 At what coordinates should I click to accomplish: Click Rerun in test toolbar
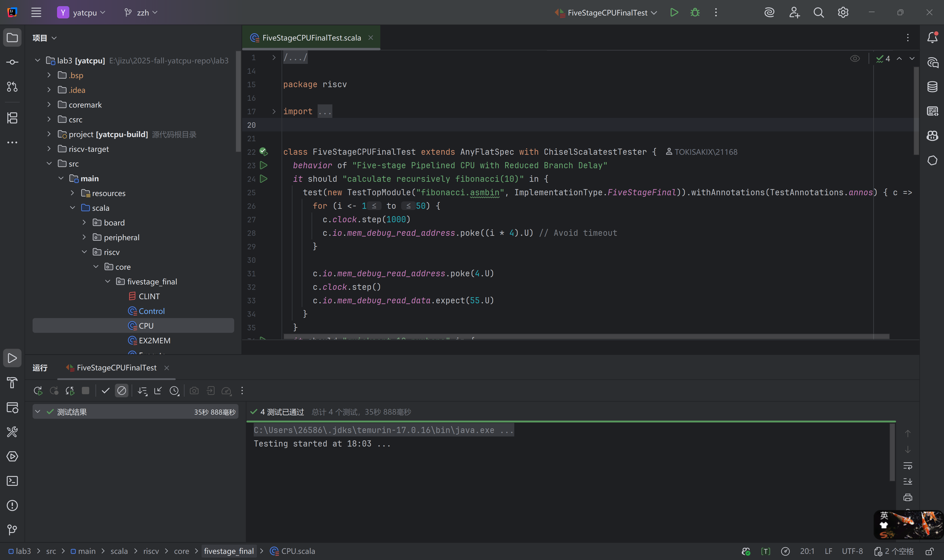tap(38, 391)
